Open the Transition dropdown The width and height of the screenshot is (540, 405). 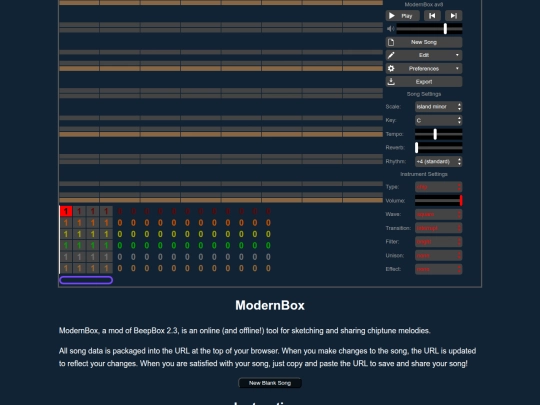[438, 228]
